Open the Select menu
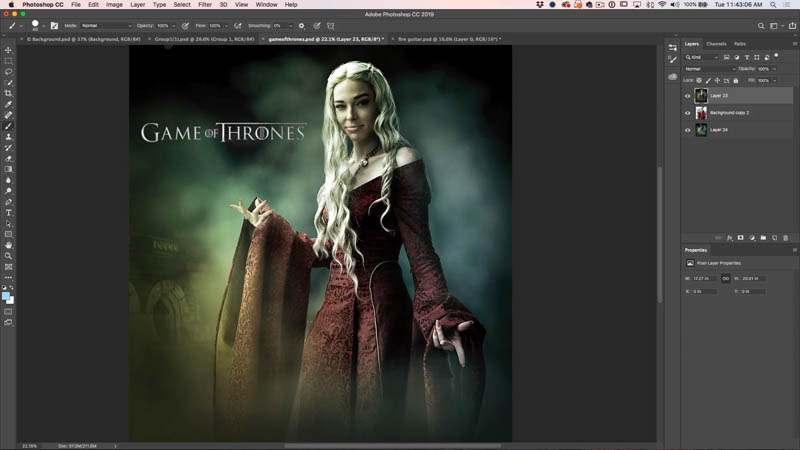The image size is (800, 450). coord(182,5)
